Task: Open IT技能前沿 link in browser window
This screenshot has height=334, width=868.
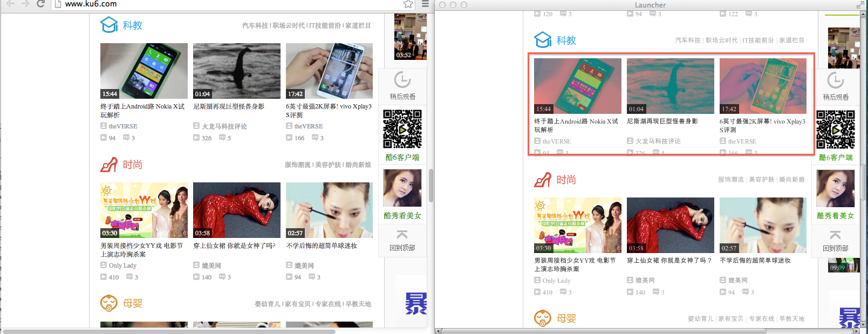Action: tap(325, 25)
